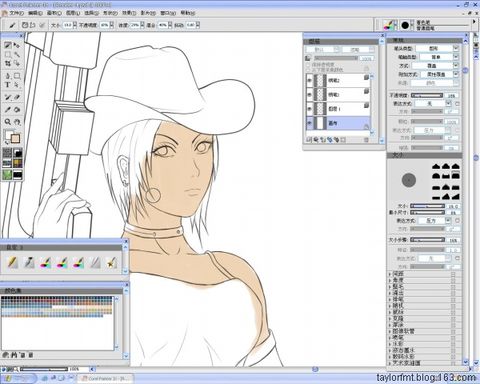Screen dimensions: 480x384
Task: Click the size field on property bar
Action: point(68,25)
